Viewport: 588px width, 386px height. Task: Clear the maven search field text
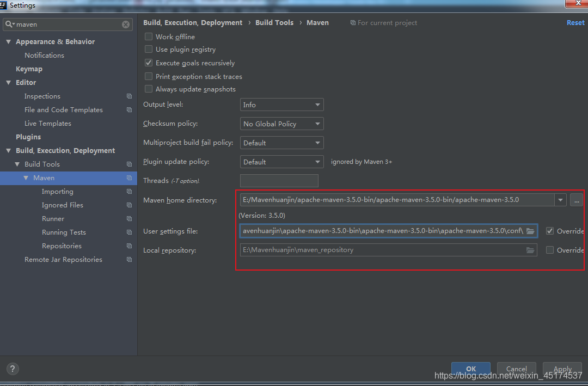point(126,24)
